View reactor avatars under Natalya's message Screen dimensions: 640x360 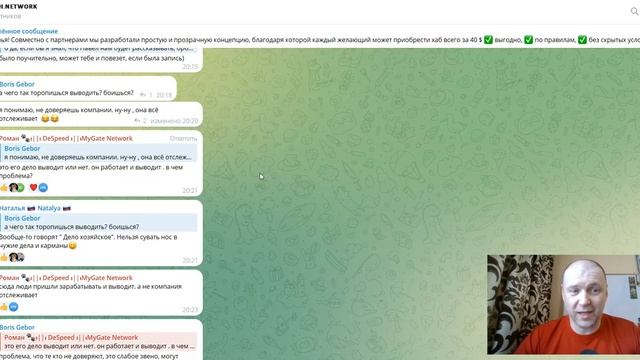tap(17, 257)
